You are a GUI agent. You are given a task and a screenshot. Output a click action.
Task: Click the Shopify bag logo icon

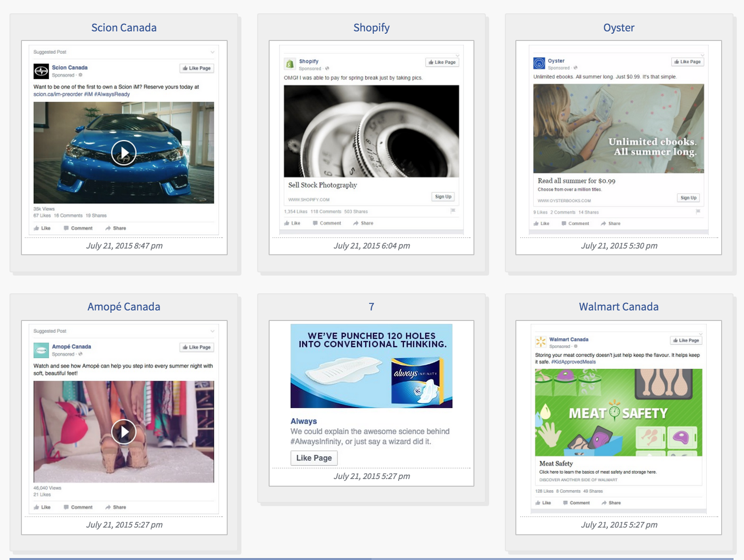tap(290, 64)
